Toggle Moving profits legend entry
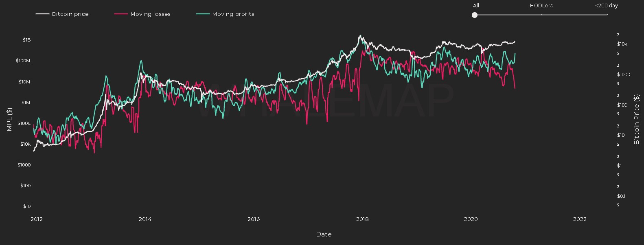The height and width of the screenshot is (245, 644). tap(225, 14)
